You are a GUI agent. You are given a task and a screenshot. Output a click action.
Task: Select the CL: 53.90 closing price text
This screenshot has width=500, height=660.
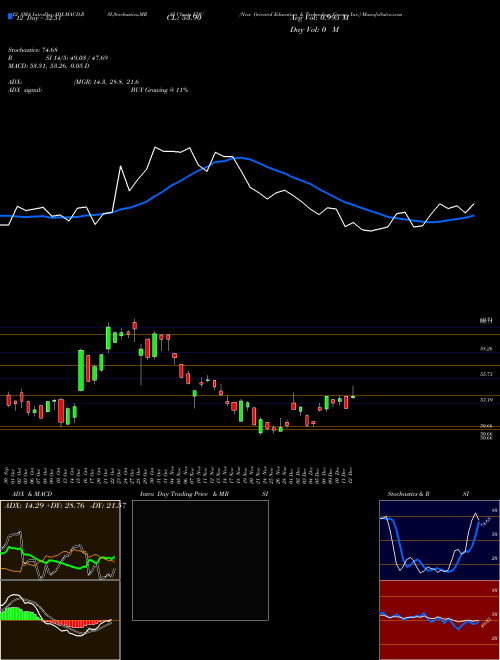click(x=184, y=18)
